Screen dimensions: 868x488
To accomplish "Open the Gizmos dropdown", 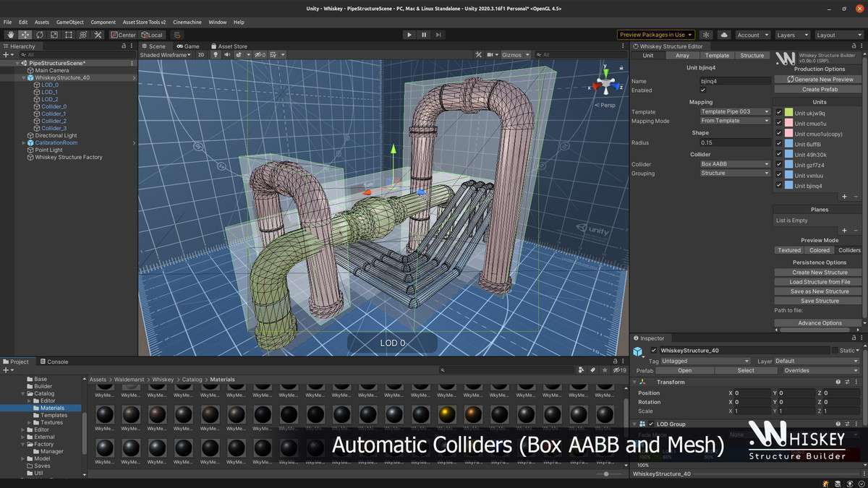I will click(x=516, y=55).
